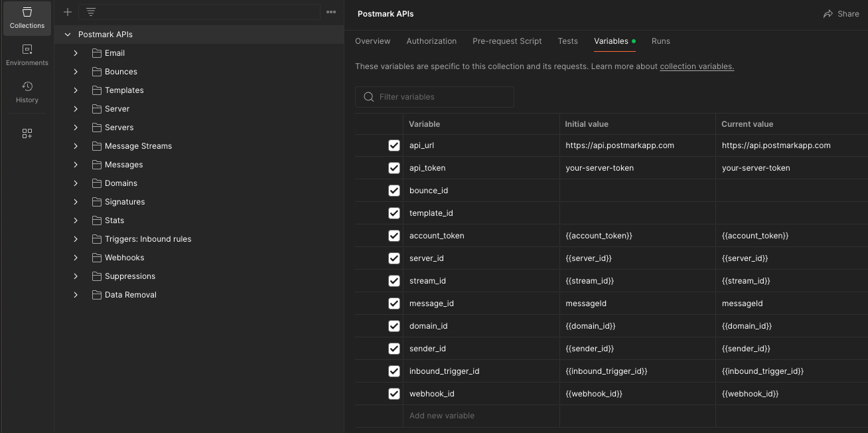Expand the Message Streams folder chevron
This screenshot has width=868, height=433.
(x=76, y=146)
